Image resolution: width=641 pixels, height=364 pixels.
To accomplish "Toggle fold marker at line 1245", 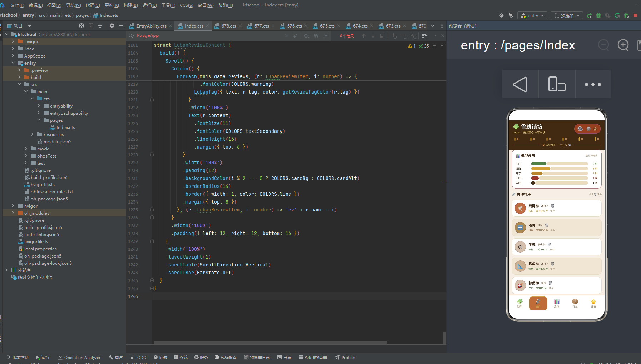I will click(x=152, y=288).
